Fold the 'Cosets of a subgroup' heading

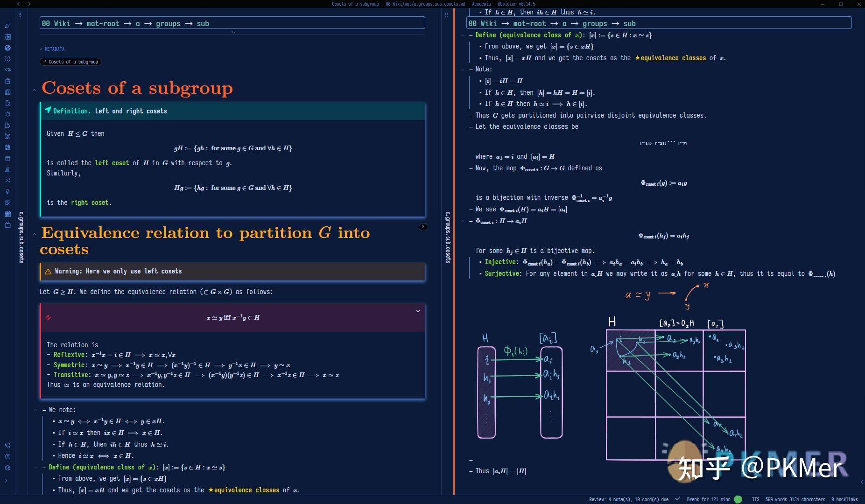pos(35,90)
